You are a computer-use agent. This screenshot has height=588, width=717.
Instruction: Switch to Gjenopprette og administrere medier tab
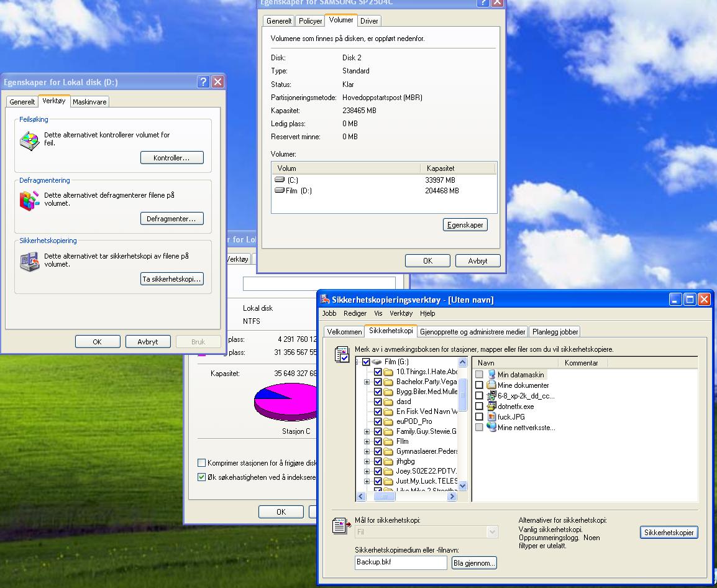tap(472, 332)
